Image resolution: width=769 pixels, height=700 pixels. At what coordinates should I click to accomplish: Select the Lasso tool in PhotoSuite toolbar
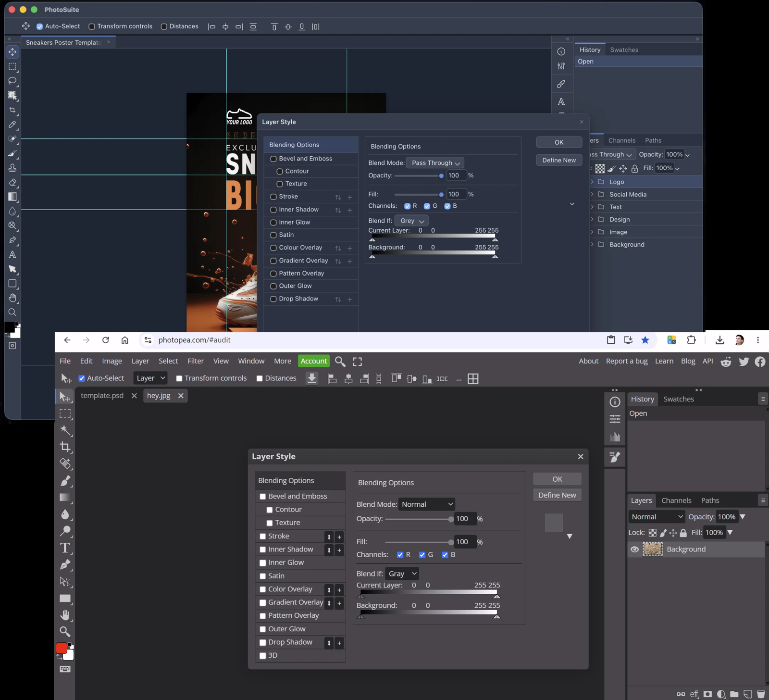point(12,81)
